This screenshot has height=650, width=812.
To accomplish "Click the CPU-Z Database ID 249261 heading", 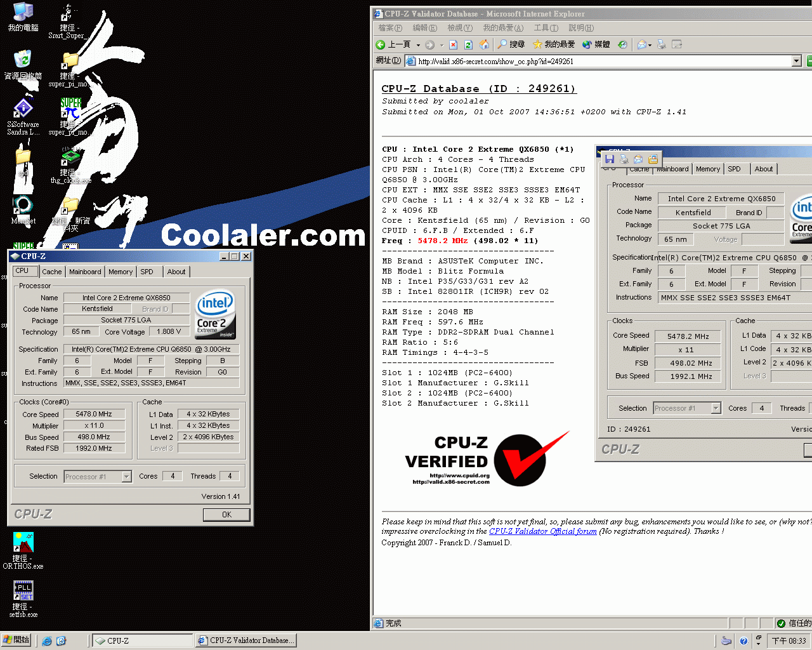I will [x=479, y=89].
